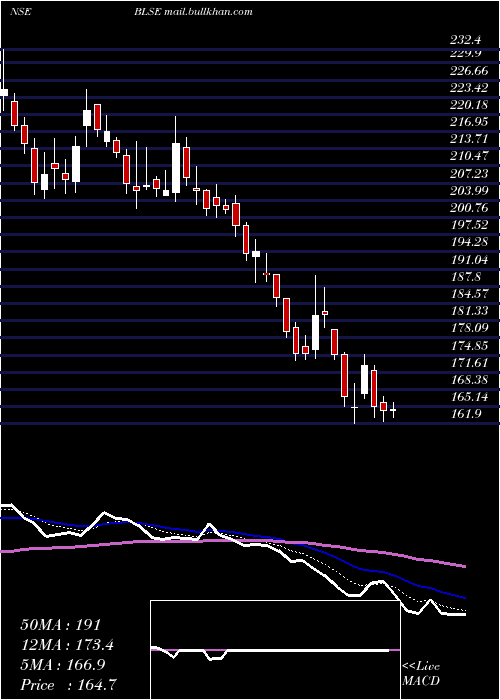Click the 165.14 axis value

[x=470, y=397]
